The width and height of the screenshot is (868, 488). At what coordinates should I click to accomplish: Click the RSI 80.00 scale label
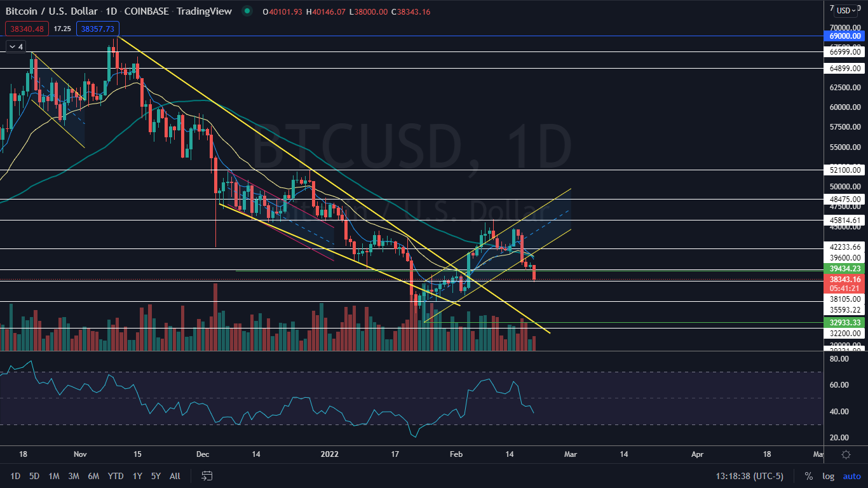pyautogui.click(x=839, y=359)
